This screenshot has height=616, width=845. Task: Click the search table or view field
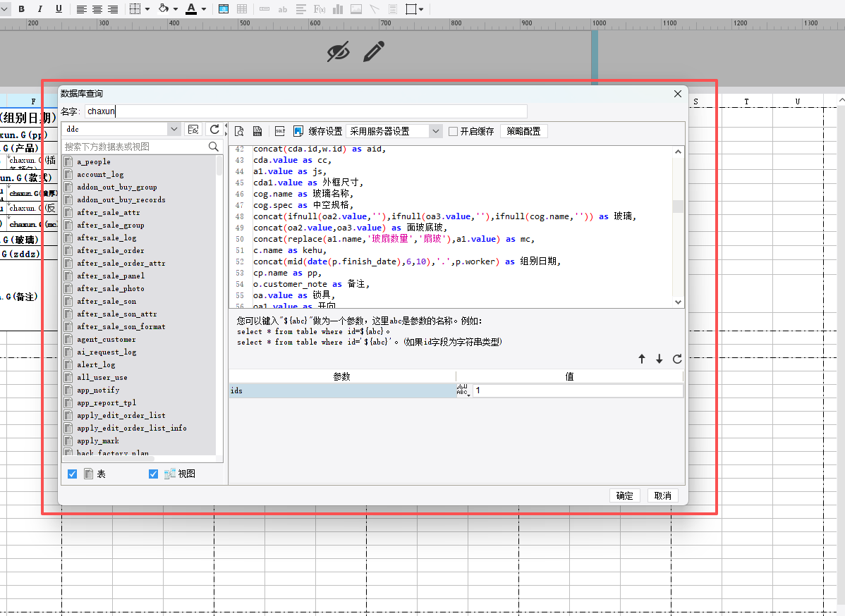point(135,147)
